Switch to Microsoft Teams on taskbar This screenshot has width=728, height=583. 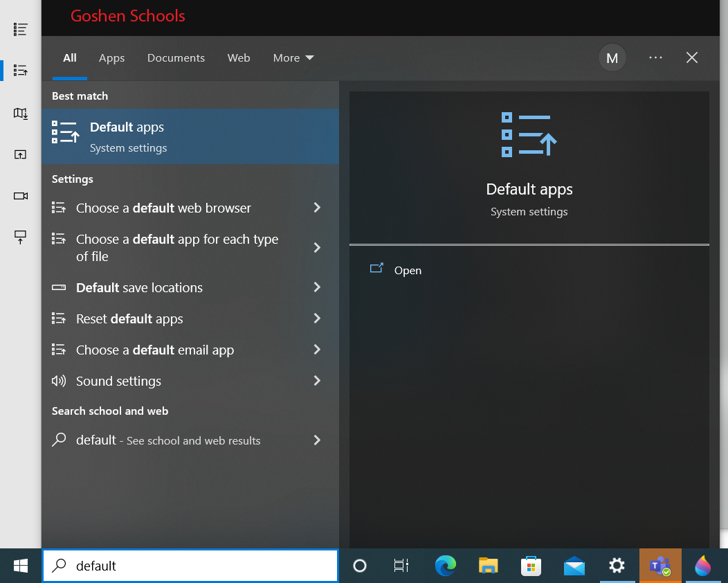click(x=659, y=566)
